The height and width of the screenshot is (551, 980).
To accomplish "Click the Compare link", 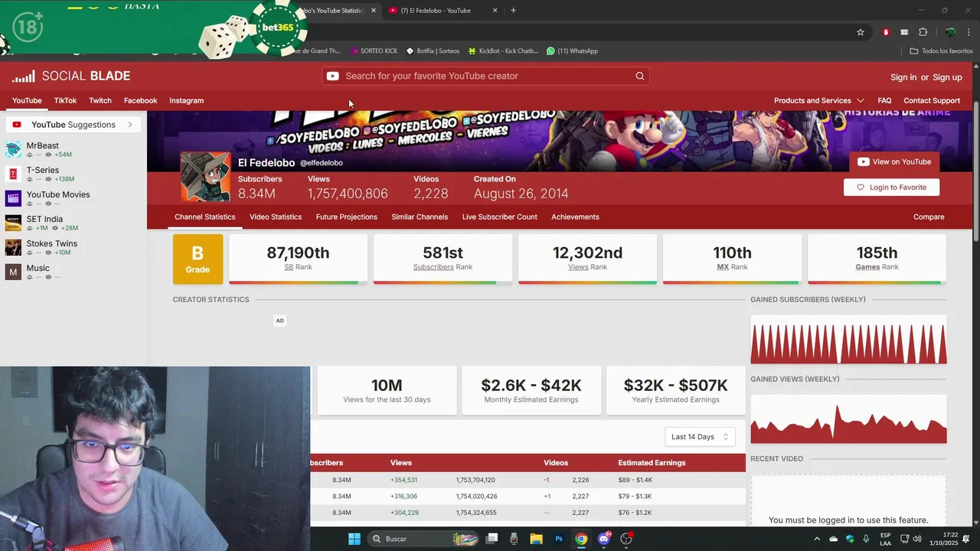I will click(x=929, y=217).
